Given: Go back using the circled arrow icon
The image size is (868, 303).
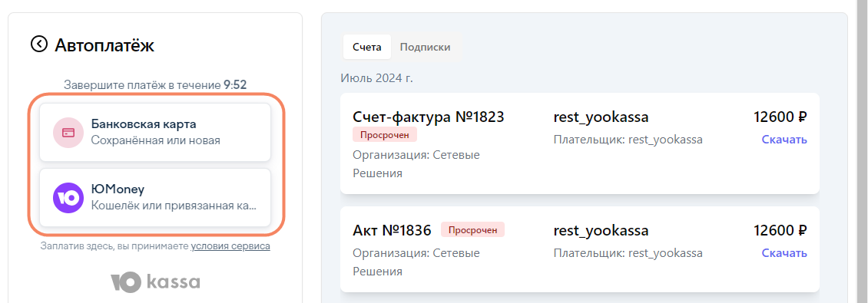Looking at the screenshot, I should 39,44.
